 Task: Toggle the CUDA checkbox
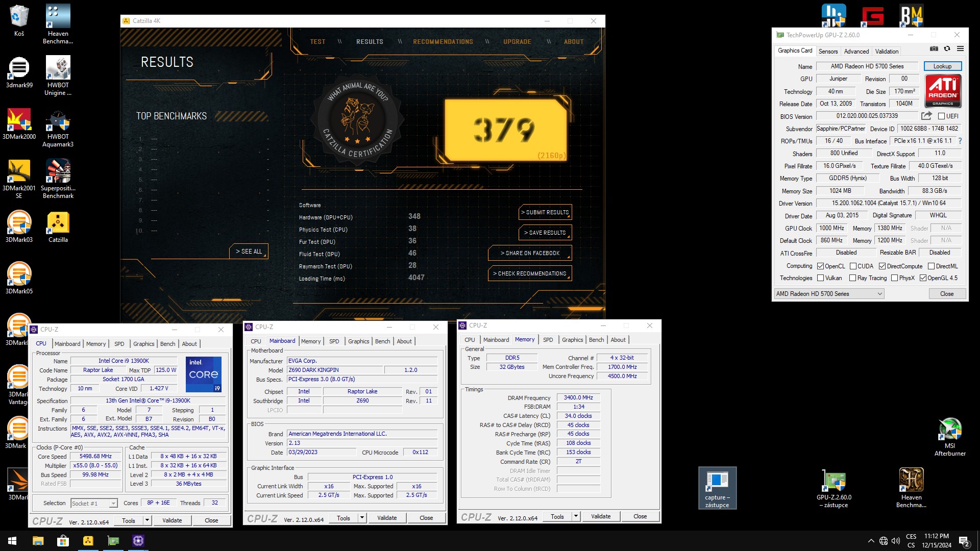(x=853, y=266)
